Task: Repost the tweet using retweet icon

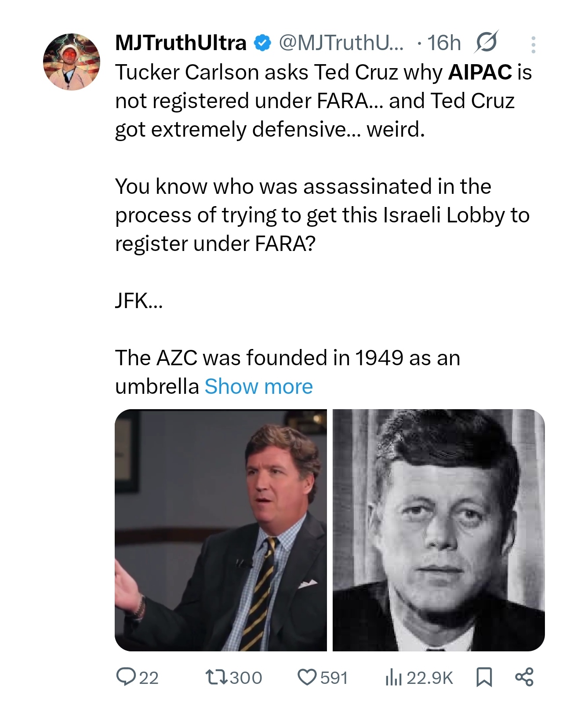Action: [216, 677]
